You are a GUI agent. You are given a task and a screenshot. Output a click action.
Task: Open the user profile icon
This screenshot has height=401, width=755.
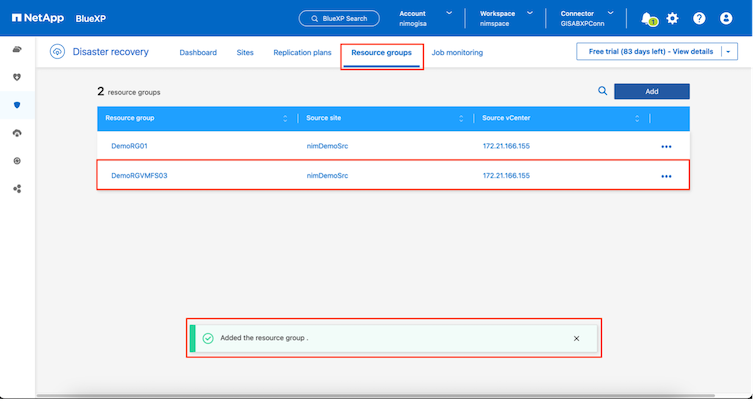pyautogui.click(x=726, y=18)
